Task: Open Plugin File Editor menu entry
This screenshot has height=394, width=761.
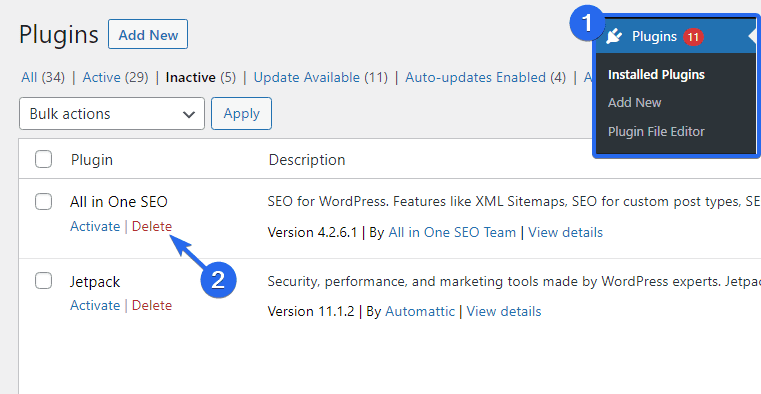Action: point(656,131)
